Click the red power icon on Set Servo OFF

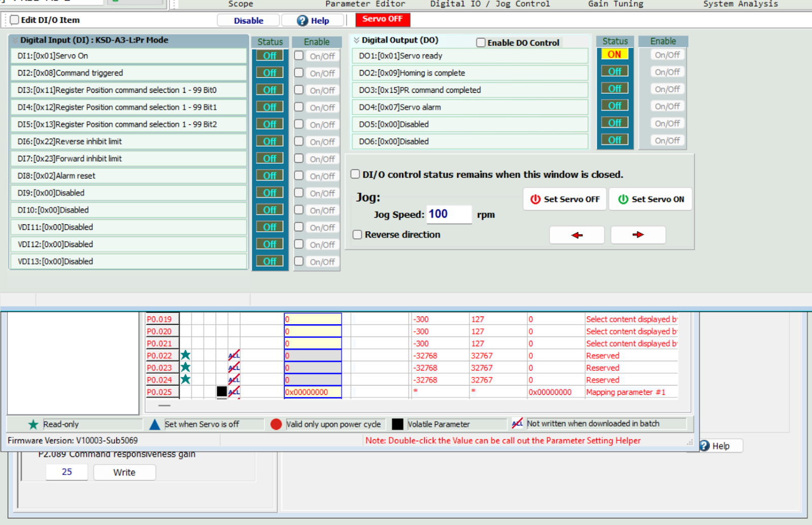click(535, 199)
